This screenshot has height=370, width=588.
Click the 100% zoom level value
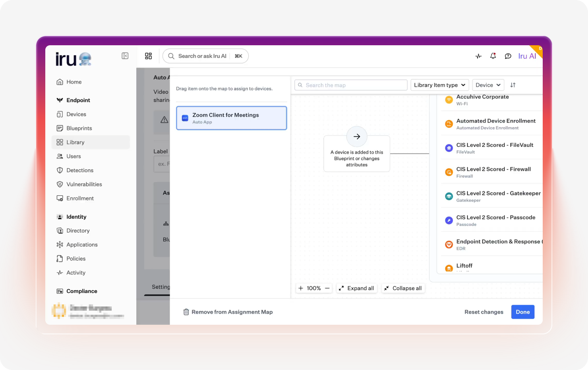tap(314, 288)
